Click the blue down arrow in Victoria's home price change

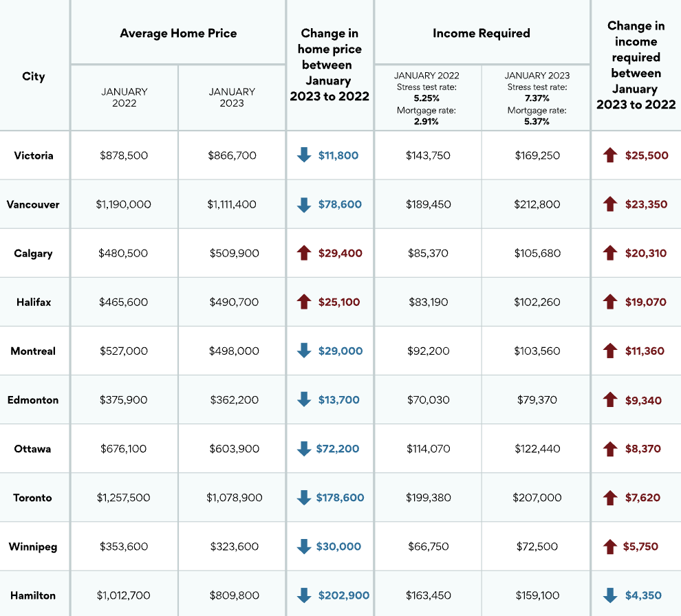304,155
